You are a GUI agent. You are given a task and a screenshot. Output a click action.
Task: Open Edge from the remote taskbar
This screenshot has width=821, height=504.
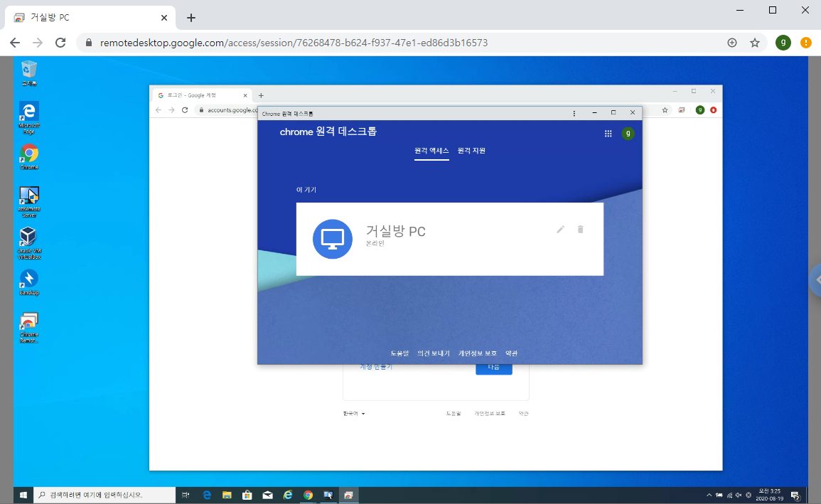tap(207, 495)
